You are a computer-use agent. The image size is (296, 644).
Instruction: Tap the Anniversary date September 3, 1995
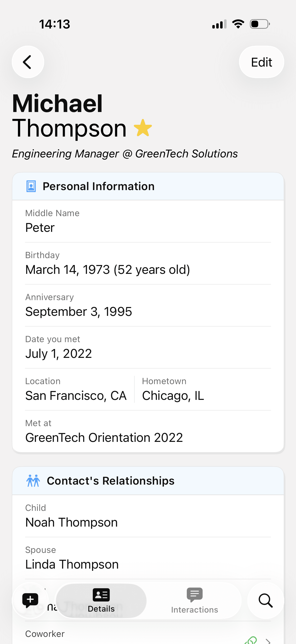coord(79,311)
